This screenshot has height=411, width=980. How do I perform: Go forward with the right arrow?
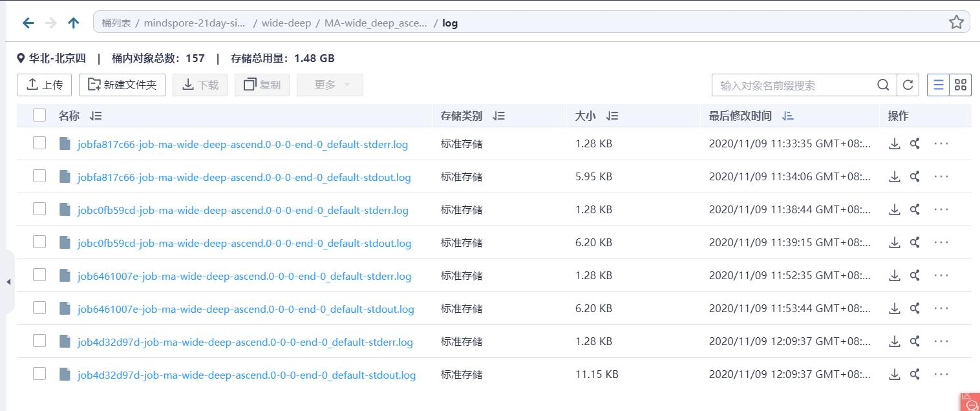[50, 23]
